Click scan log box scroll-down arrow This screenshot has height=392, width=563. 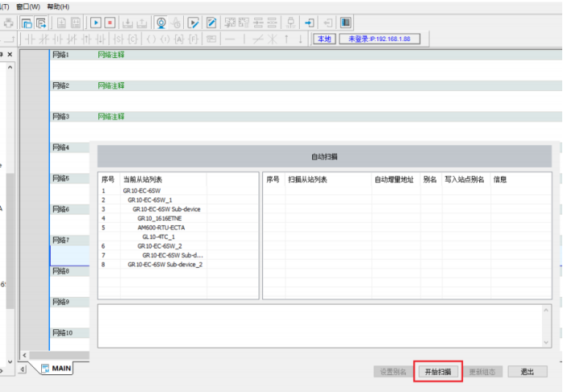point(546,342)
